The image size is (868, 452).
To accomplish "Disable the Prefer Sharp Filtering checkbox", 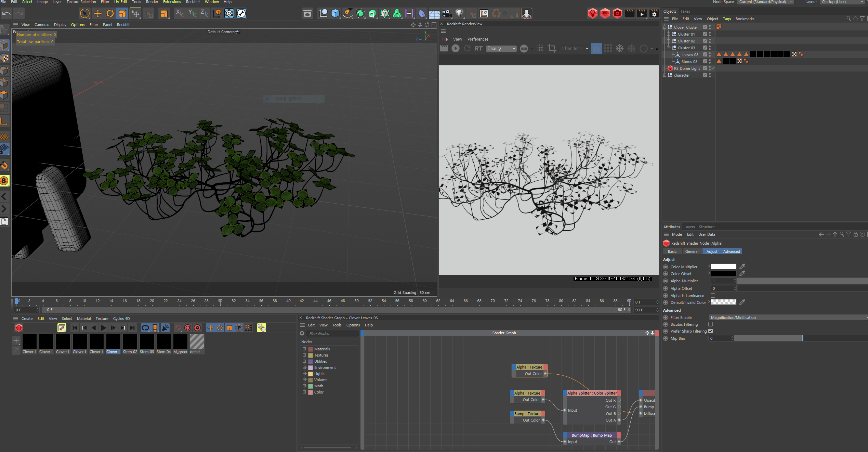I will (710, 331).
